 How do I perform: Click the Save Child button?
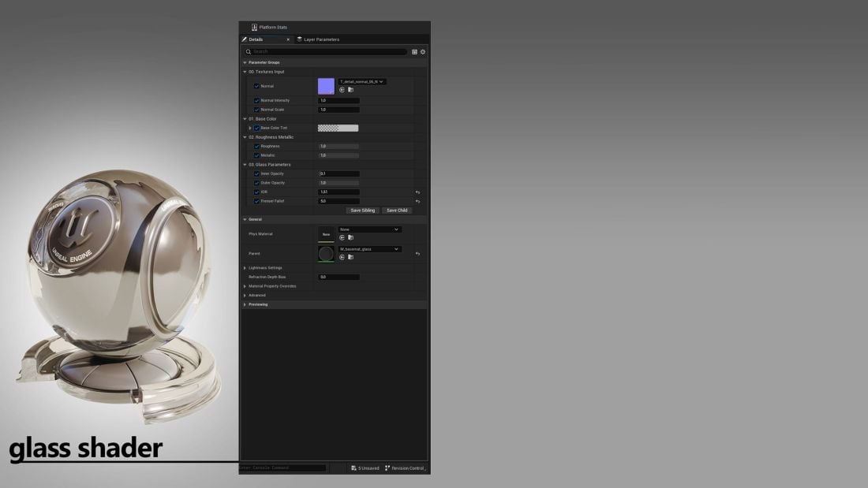point(397,210)
